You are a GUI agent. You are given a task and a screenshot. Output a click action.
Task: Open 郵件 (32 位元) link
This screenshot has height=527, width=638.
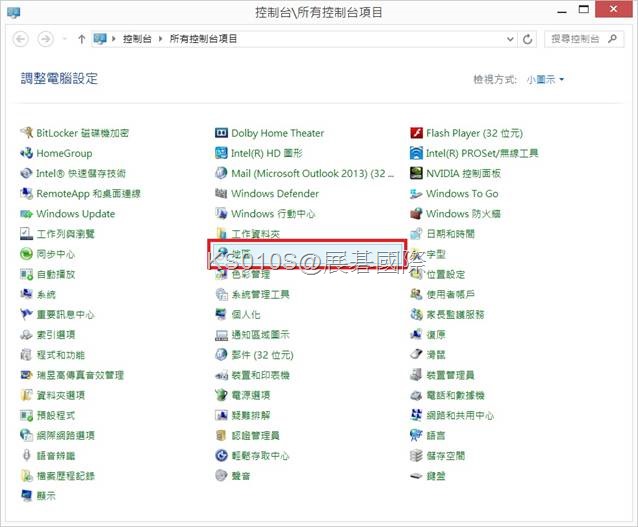[262, 355]
